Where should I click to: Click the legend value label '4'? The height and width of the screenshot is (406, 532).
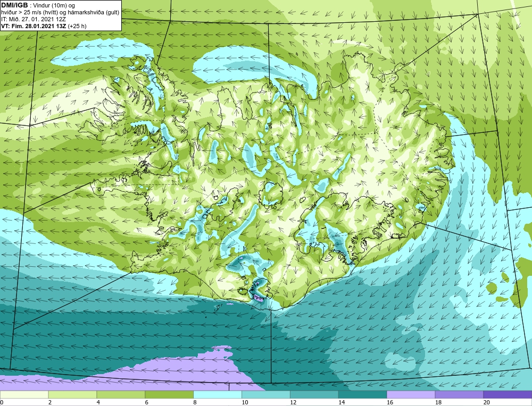pyautogui.click(x=98, y=402)
